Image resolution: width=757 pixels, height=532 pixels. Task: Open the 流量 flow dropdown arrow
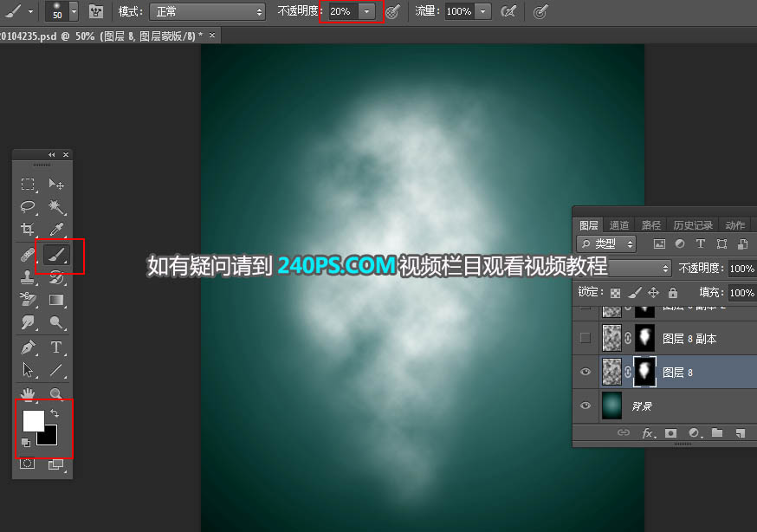pyautogui.click(x=482, y=12)
